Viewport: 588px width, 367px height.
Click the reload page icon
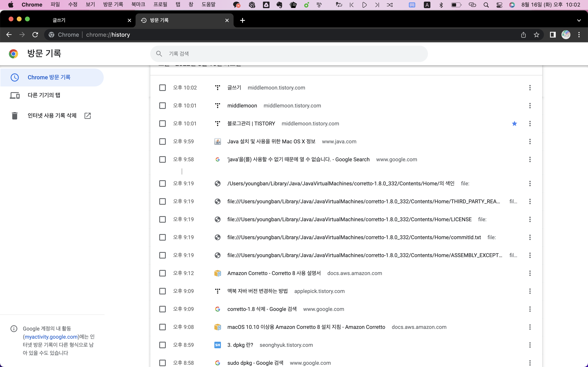pos(35,35)
